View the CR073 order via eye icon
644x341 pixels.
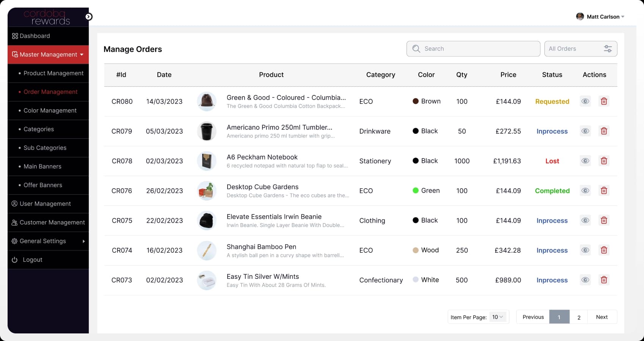pos(585,280)
